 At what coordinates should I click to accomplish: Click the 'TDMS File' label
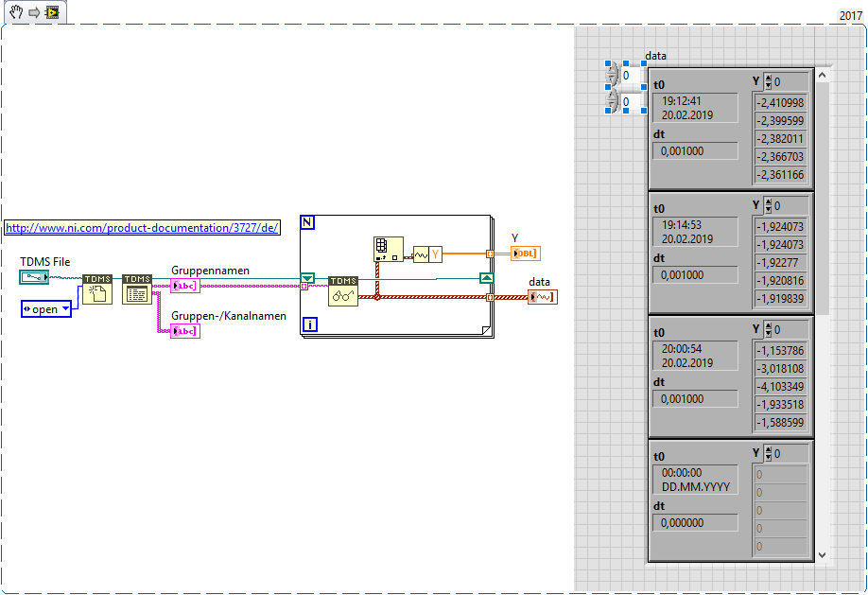(x=44, y=261)
